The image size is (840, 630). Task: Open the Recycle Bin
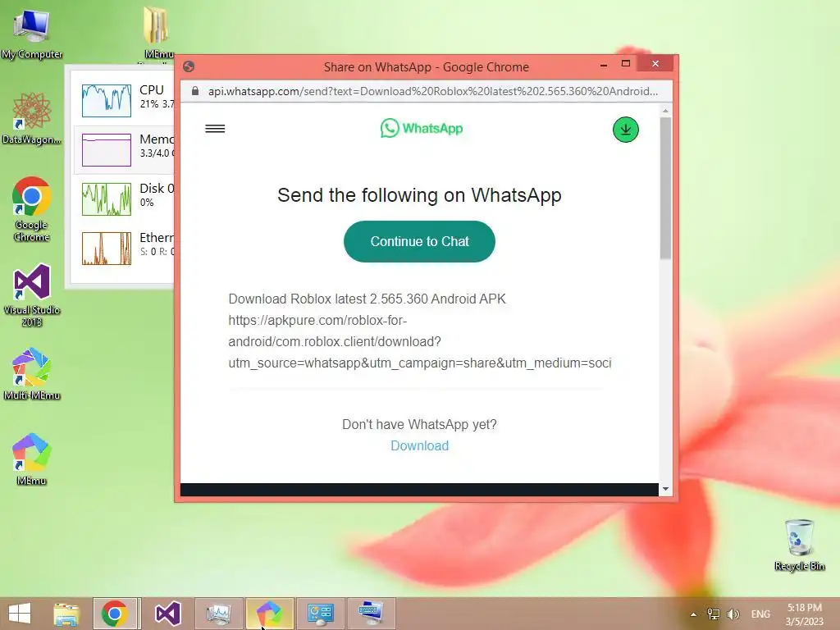coord(799,545)
